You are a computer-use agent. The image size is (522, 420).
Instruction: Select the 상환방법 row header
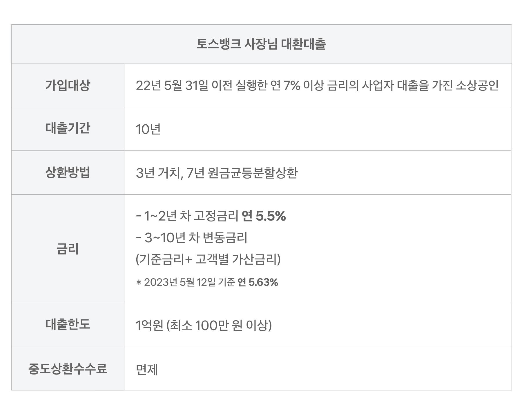coord(68,172)
